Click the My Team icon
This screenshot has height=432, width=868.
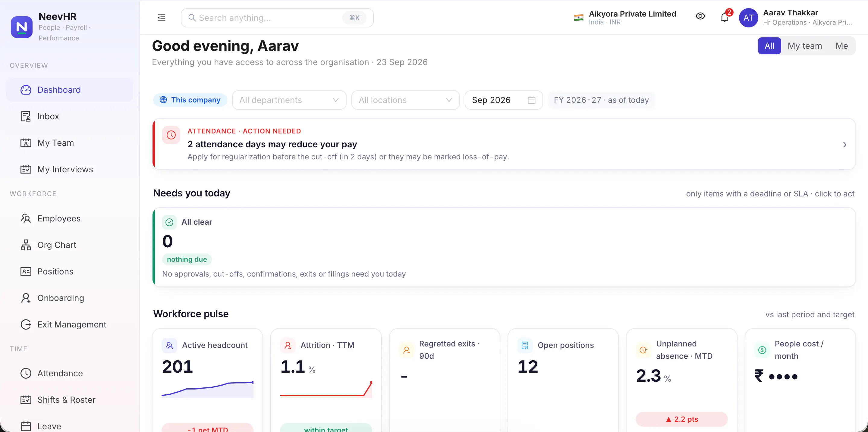26,143
